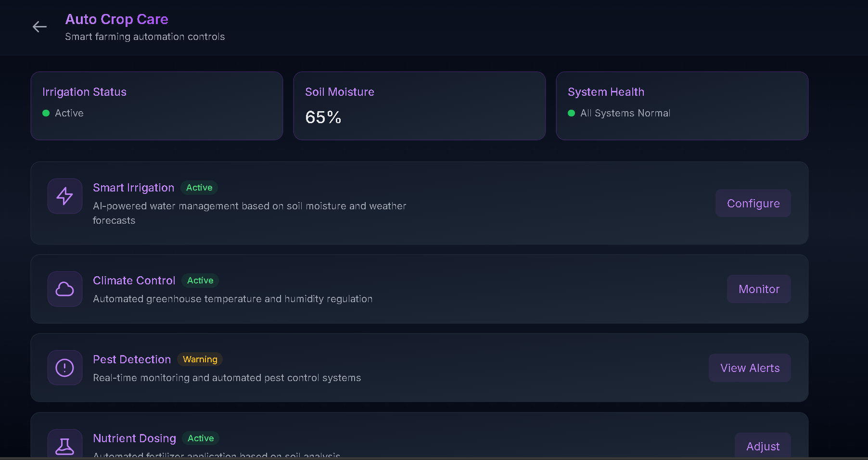
Task: Click the Climate Control cloud icon
Action: point(65,289)
